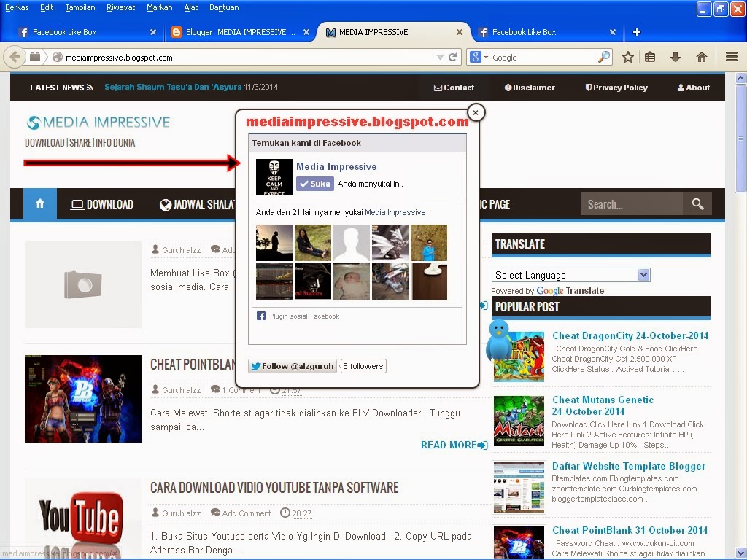Open Daftar Website Template Blogger post

[628, 466]
